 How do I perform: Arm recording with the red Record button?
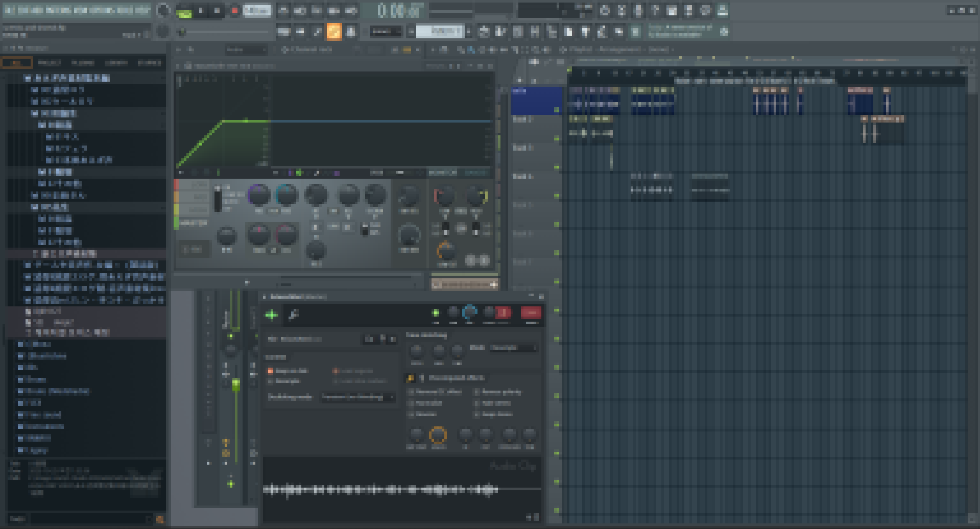click(235, 10)
